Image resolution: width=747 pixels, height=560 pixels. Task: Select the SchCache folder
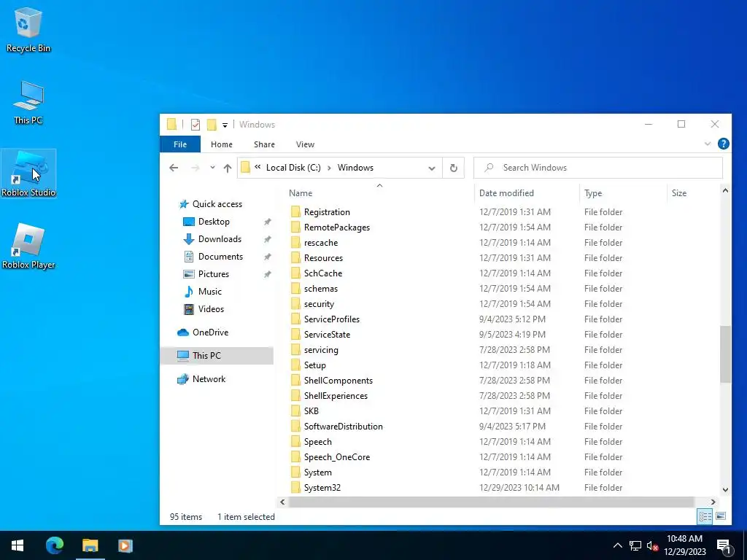click(x=323, y=273)
